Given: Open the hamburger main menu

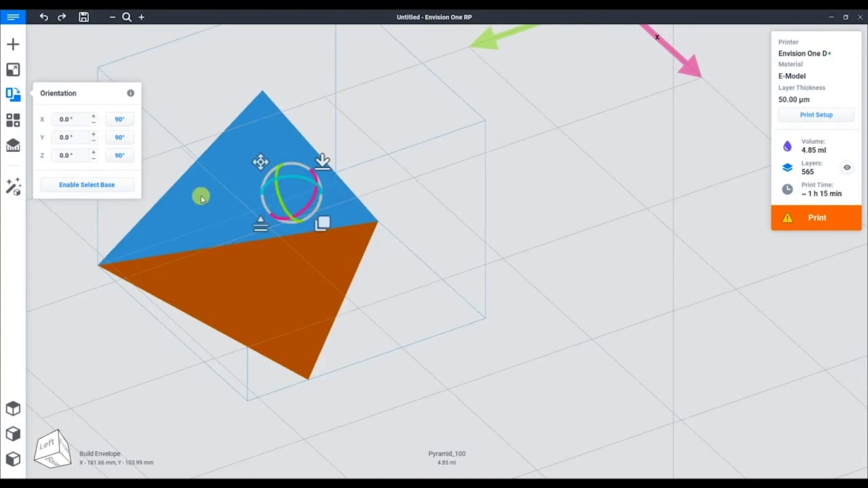Looking at the screenshot, I should point(13,17).
